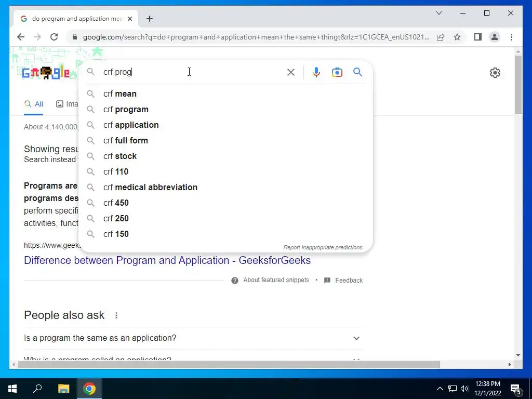Select suggestion 'crf application'
Screen dimensions: 532x399
pos(225,125)
